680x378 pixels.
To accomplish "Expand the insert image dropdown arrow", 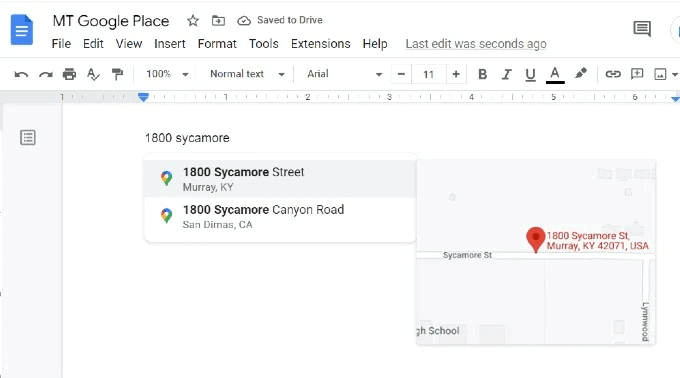I will [x=674, y=75].
